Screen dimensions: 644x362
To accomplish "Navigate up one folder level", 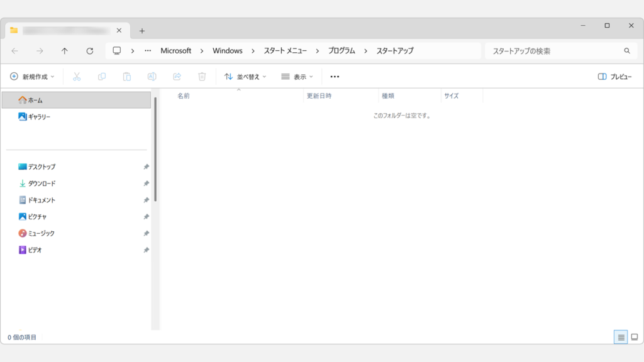I will click(64, 50).
